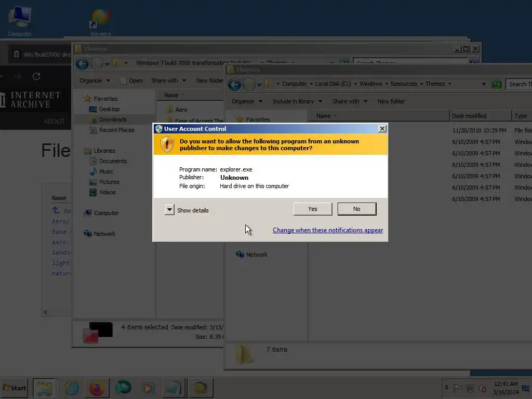Open the recent pages dropdown in the front Themes window
The image size is (532, 399).
point(259,85)
